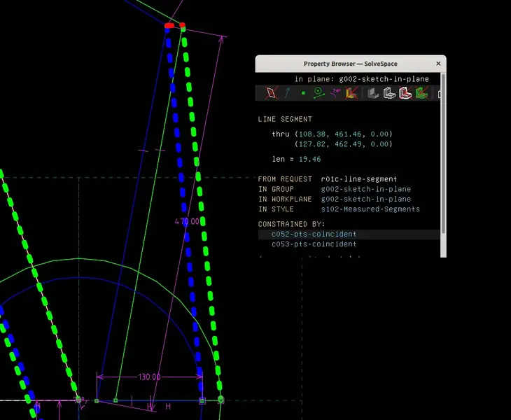Click the LINE SEGMENT heading
The height and width of the screenshot is (420, 511).
(x=285, y=119)
